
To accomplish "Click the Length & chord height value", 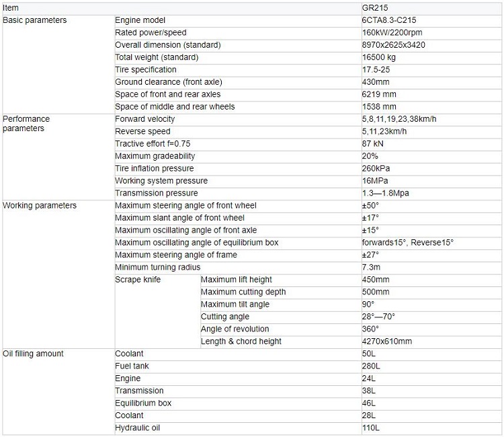I will tap(386, 342).
